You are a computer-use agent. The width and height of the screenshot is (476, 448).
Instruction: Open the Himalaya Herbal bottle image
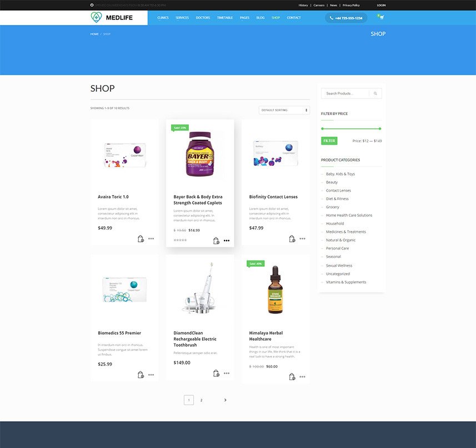(x=275, y=290)
